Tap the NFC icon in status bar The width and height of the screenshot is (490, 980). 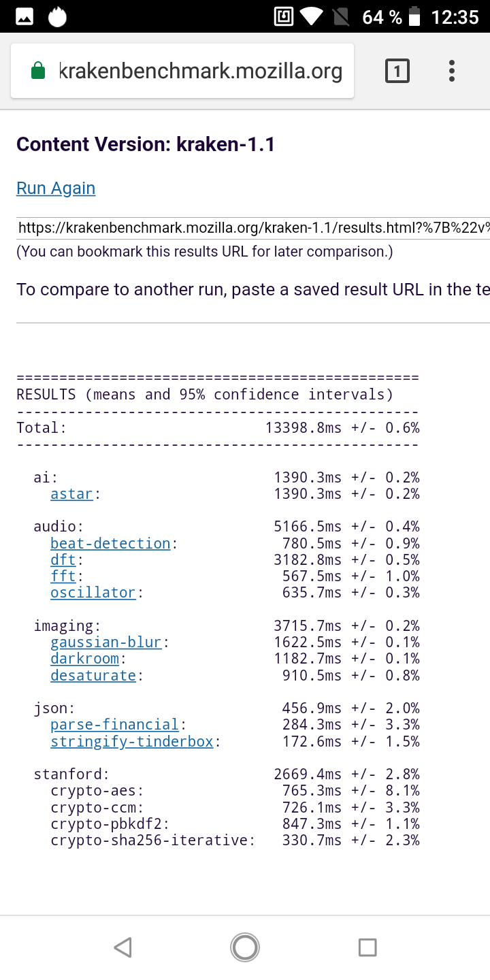(283, 17)
